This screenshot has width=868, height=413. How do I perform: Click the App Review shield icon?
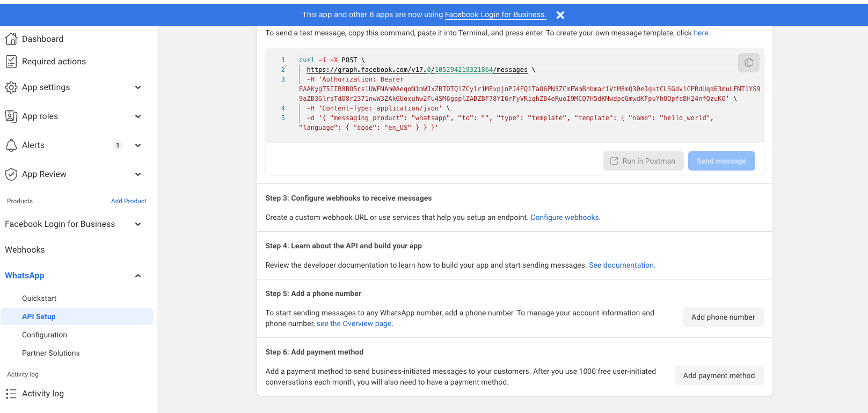[11, 174]
